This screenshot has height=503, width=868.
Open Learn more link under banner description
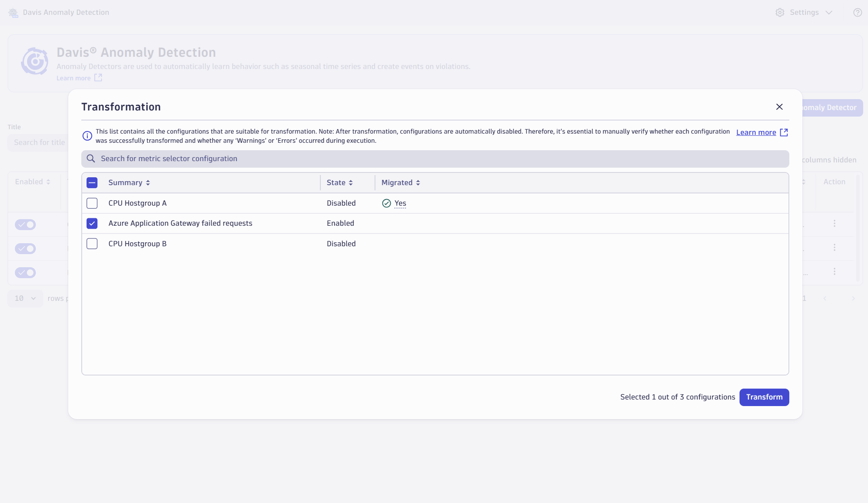(x=73, y=78)
